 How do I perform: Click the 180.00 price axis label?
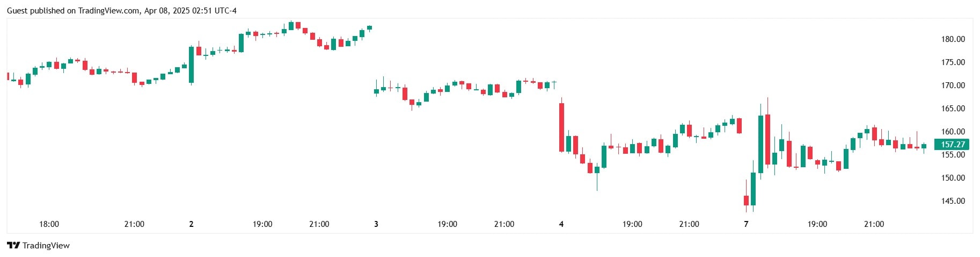click(x=953, y=39)
